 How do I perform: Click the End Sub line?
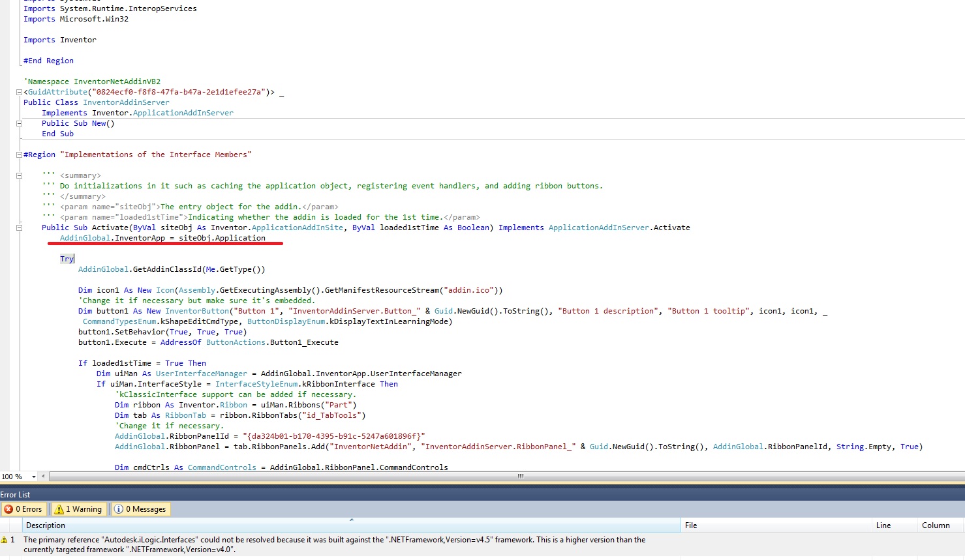[x=57, y=134]
